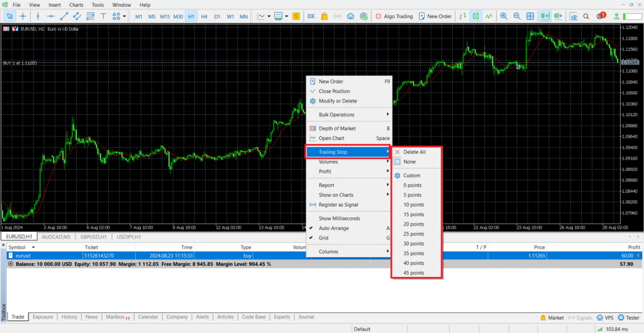The width and height of the screenshot is (644, 333).
Task: Open the Market shopping bag icon
Action: click(325, 16)
